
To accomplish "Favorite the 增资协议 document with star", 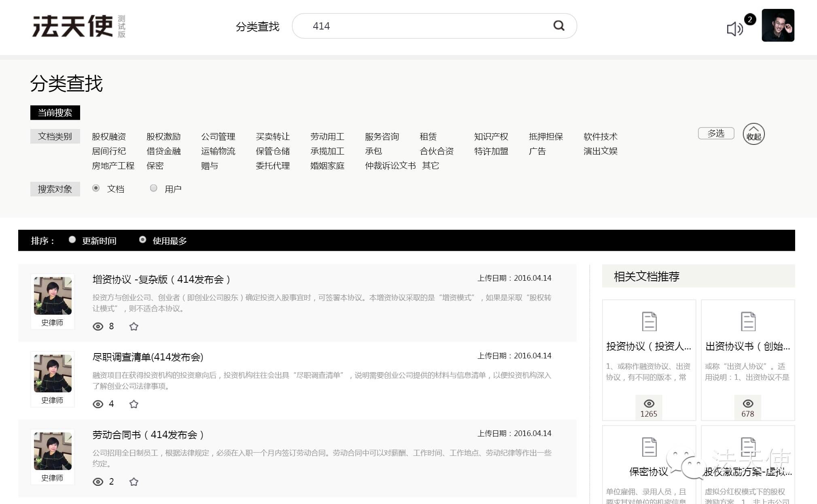I will coord(134,326).
